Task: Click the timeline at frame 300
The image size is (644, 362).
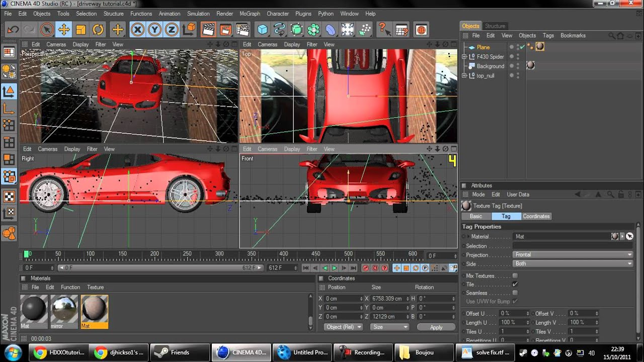Action: tap(219, 254)
